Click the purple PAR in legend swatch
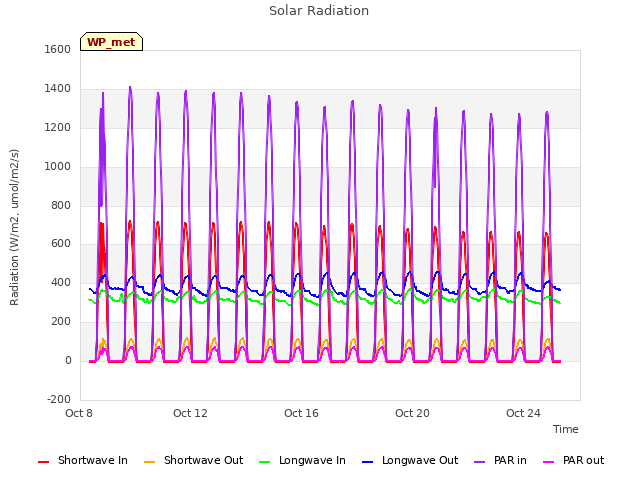This screenshot has width=640, height=480. [x=480, y=462]
